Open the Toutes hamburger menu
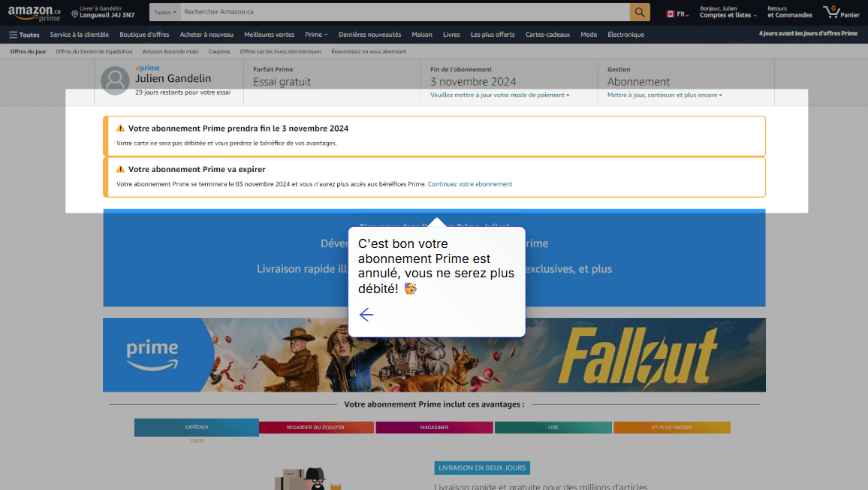The height and width of the screenshot is (490, 868). pyautogui.click(x=24, y=35)
